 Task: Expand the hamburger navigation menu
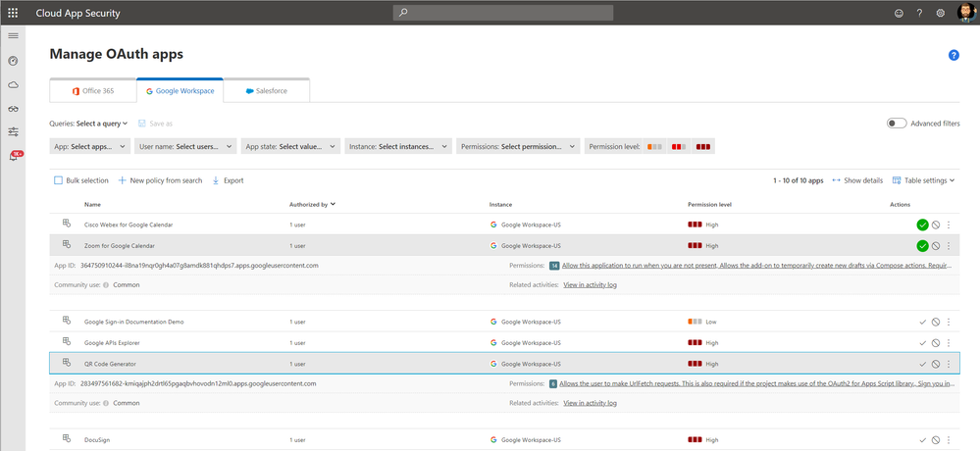click(13, 36)
